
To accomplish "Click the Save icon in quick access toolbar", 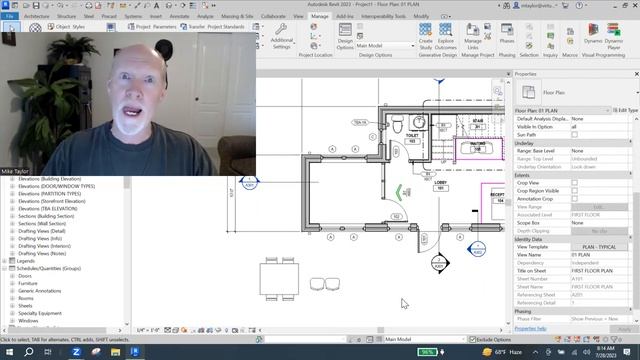I will (36, 6).
